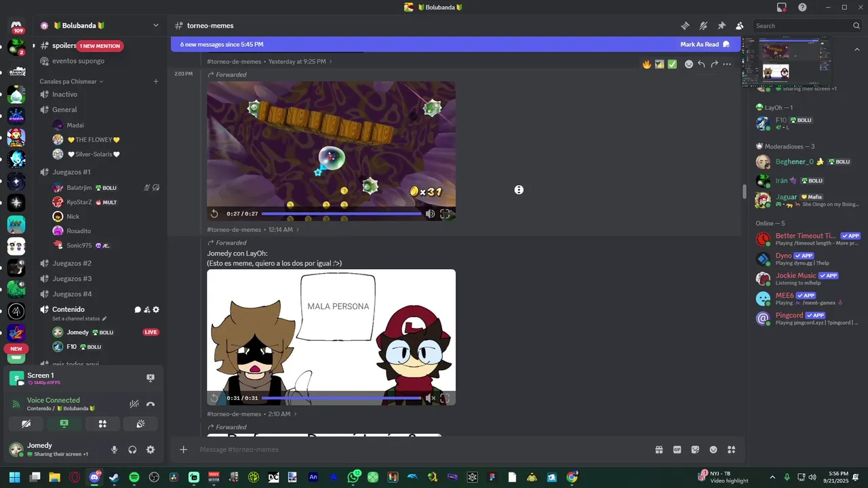Screen dimensions: 868x488
Task: Collapse Canales pa Chismear category
Action: 71,81
